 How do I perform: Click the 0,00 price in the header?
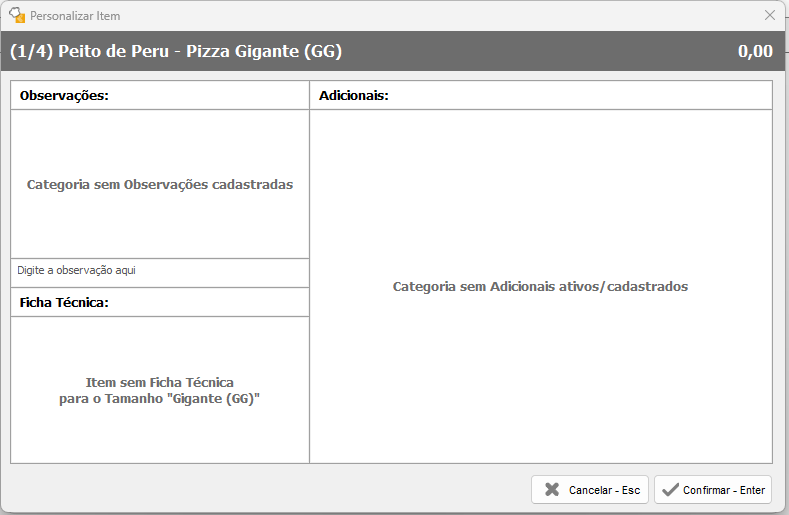pos(754,51)
